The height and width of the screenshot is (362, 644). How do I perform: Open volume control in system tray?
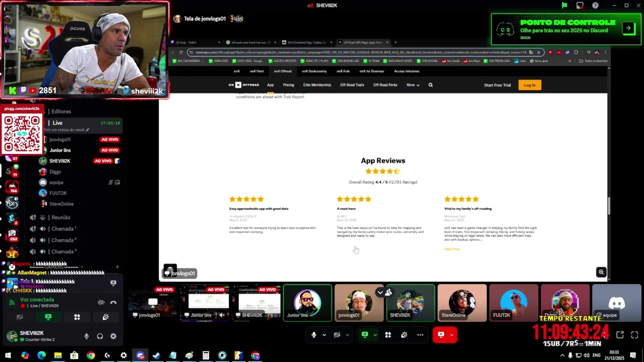pos(586,355)
